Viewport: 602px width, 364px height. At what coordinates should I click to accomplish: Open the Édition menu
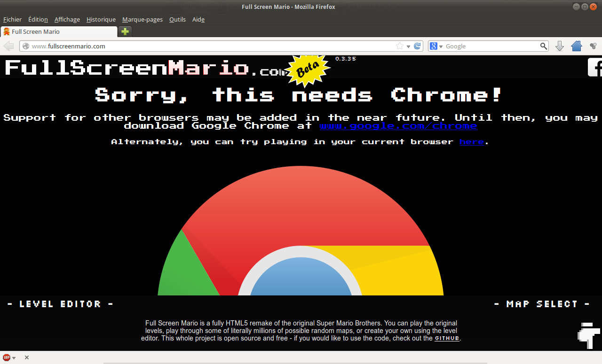(x=38, y=19)
